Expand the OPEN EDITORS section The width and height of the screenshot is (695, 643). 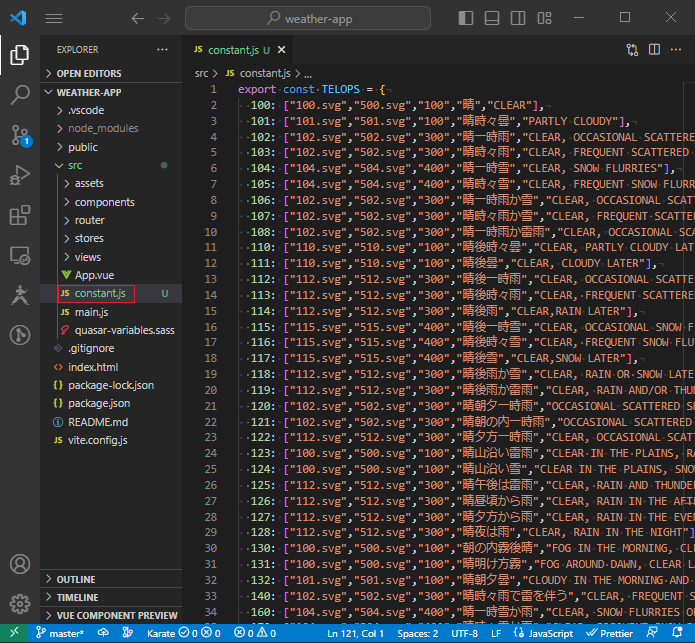[x=111, y=74]
